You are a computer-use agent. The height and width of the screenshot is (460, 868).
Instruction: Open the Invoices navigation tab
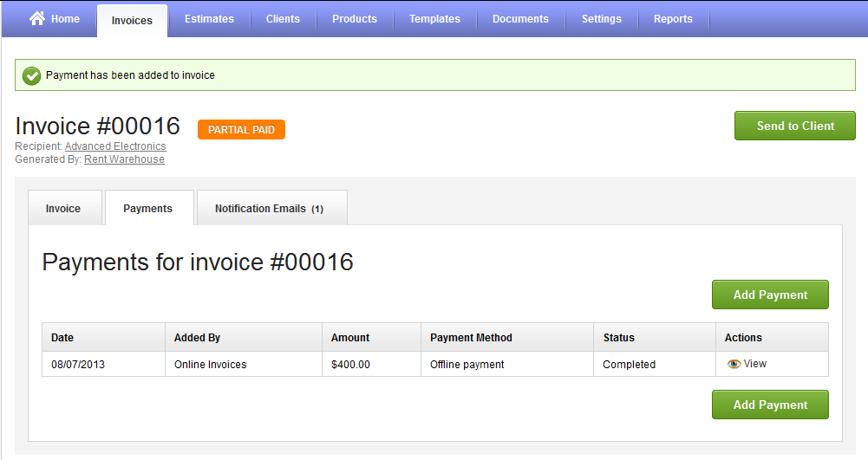(132, 20)
